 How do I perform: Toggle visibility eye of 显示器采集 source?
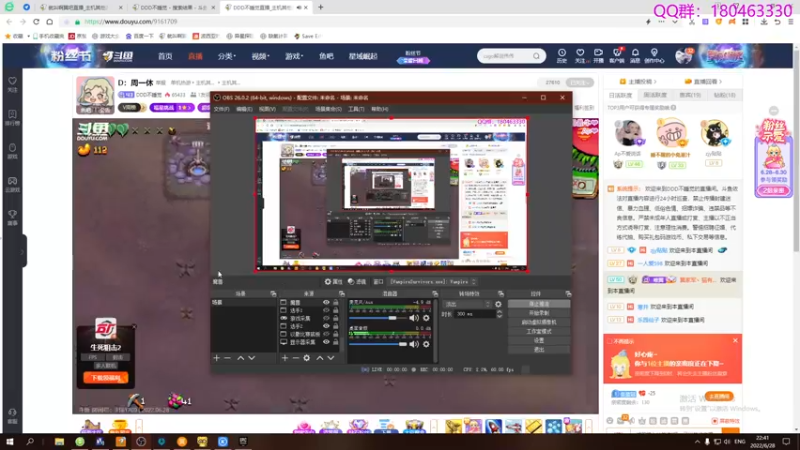pyautogui.click(x=326, y=342)
